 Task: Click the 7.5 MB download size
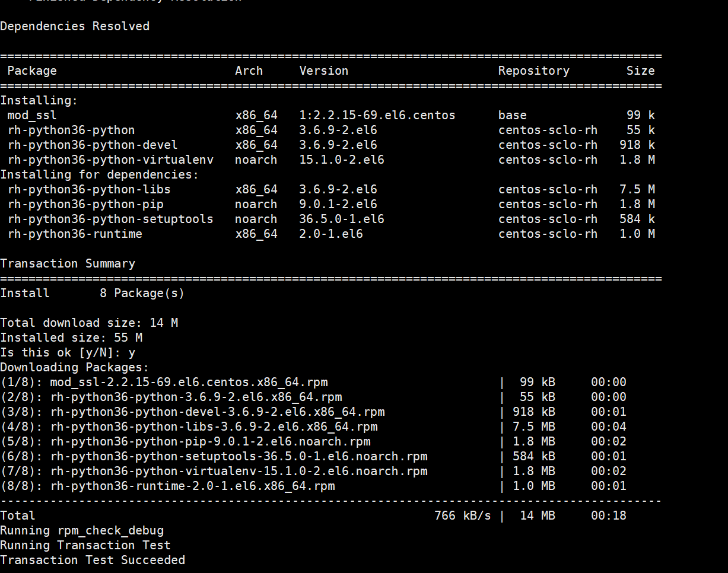534,426
